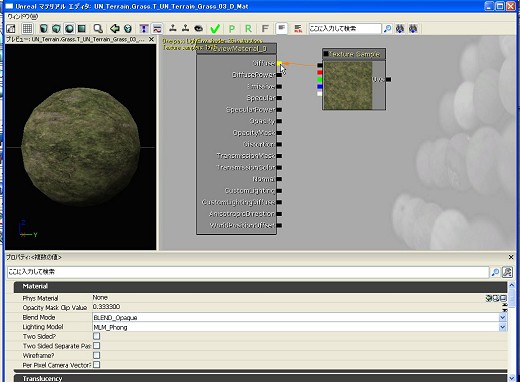Click the Texture Sample RGB black output
520x382 pixels.
320,65
